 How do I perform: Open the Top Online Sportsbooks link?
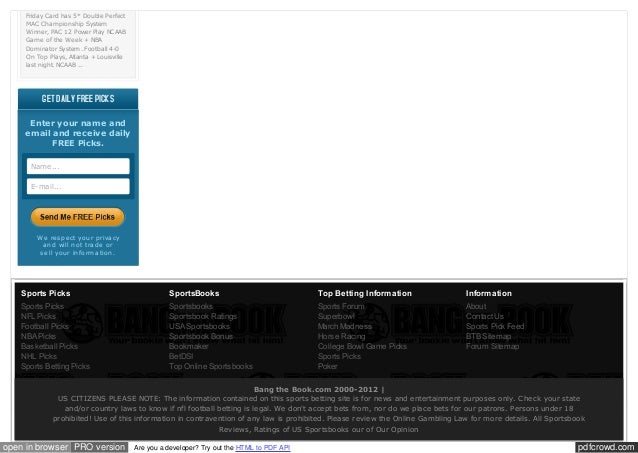click(211, 366)
